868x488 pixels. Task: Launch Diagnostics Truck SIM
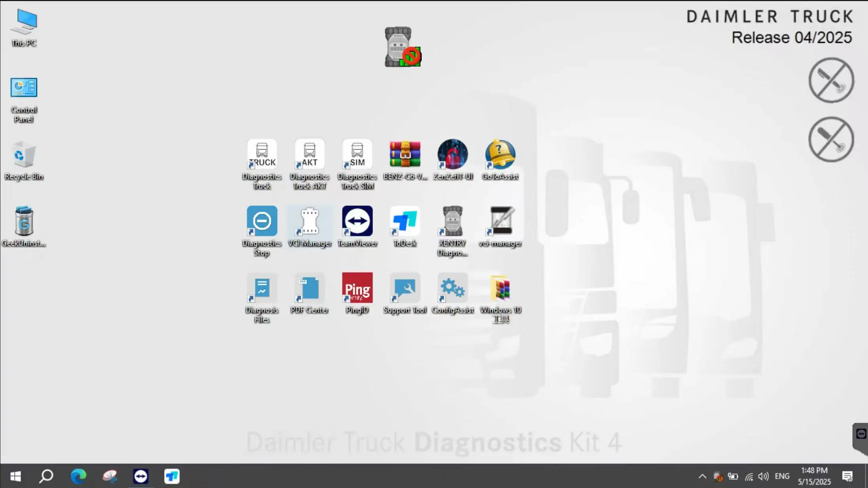point(357,164)
